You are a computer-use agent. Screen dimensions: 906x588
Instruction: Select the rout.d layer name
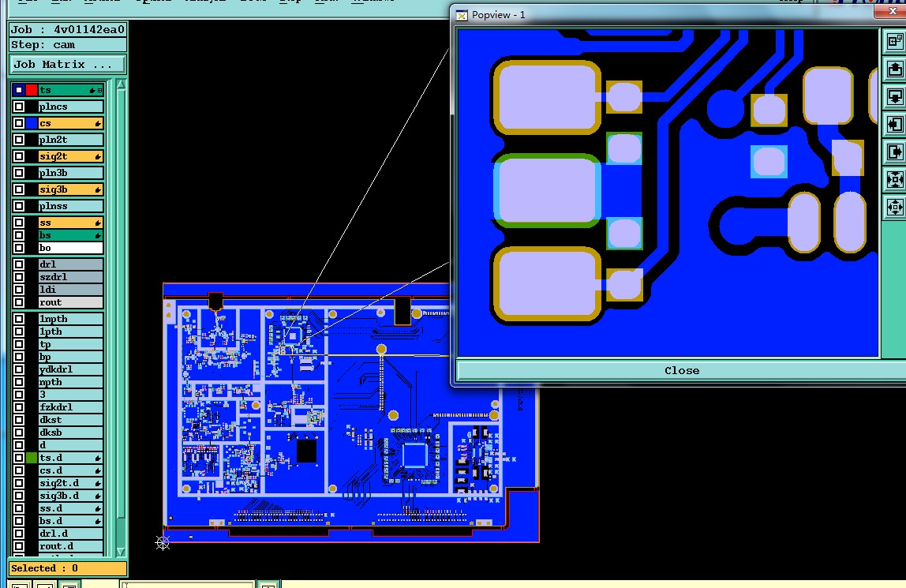click(x=70, y=546)
